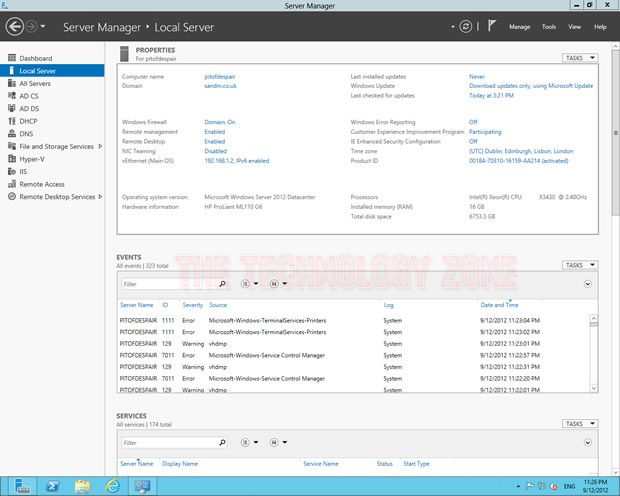The width and height of the screenshot is (620, 496).
Task: Sort services by the Display Name column
Action: tap(180, 464)
